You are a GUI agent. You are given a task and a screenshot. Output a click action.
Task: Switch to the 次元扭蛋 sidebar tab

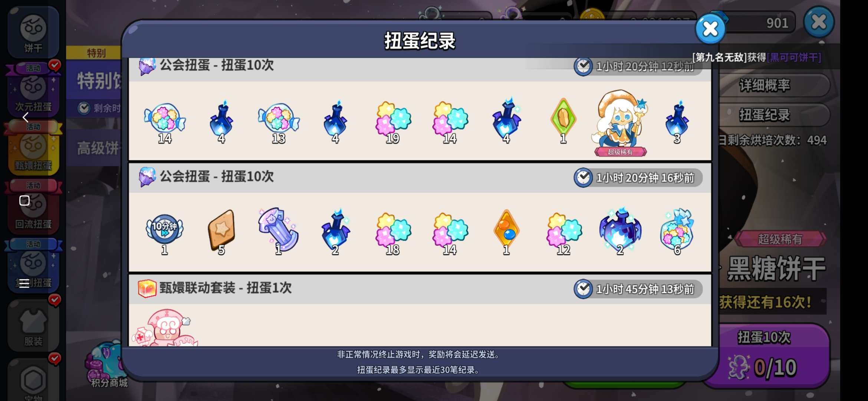33,91
